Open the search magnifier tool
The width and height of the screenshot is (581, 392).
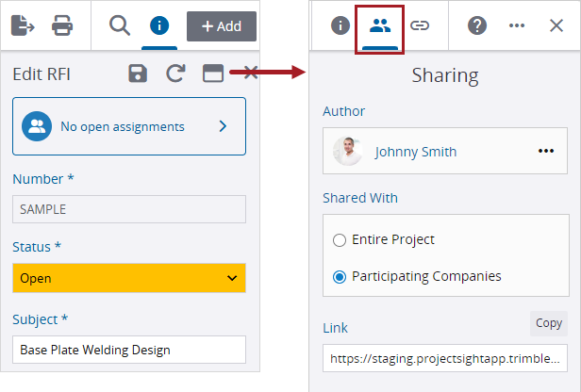click(120, 25)
